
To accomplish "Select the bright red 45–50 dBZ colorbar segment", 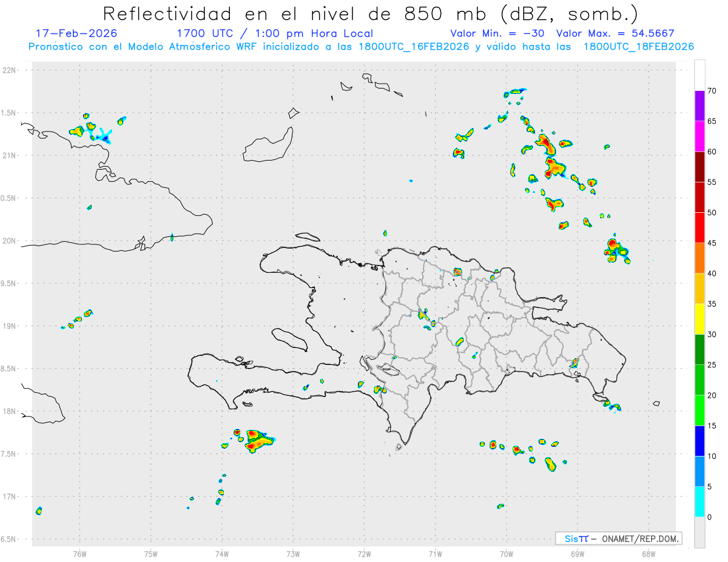I will tap(699, 228).
